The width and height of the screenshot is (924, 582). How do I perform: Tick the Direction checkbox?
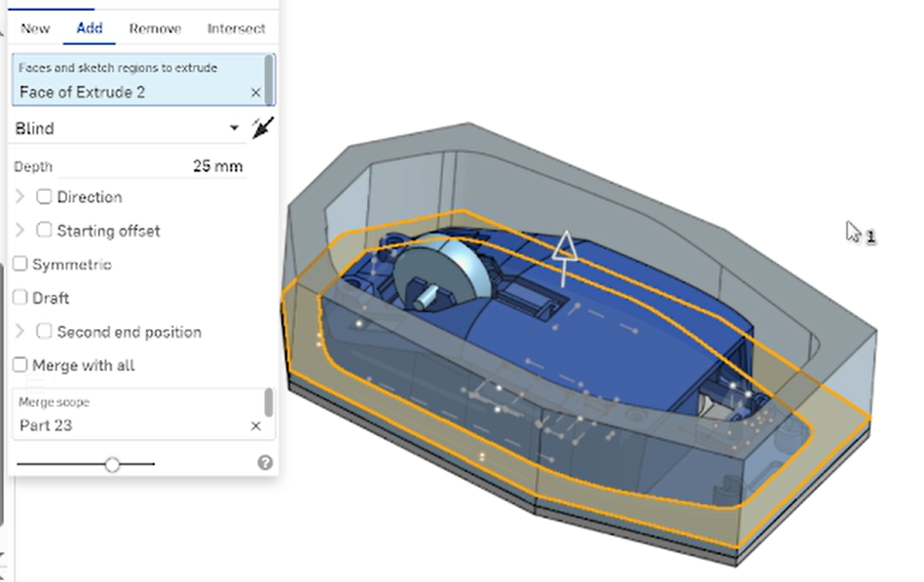pos(44,197)
